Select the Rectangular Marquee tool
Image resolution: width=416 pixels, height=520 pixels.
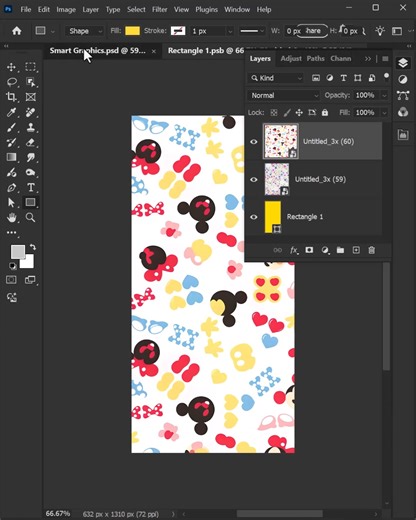(x=31, y=67)
